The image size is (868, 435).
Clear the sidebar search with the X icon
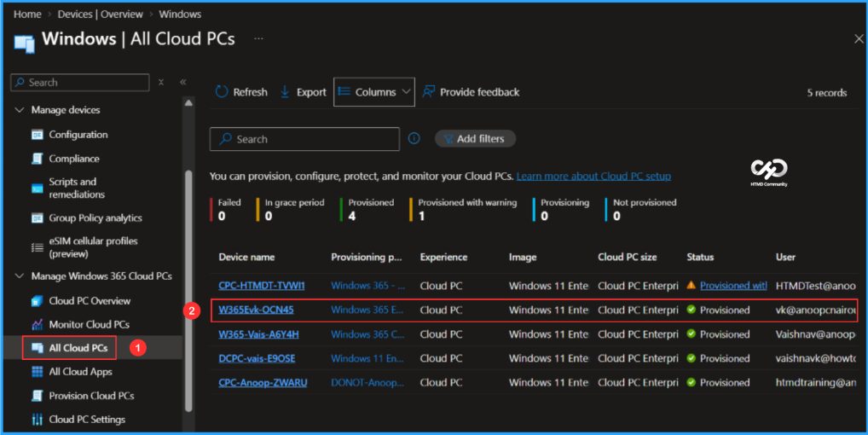pyautogui.click(x=161, y=83)
